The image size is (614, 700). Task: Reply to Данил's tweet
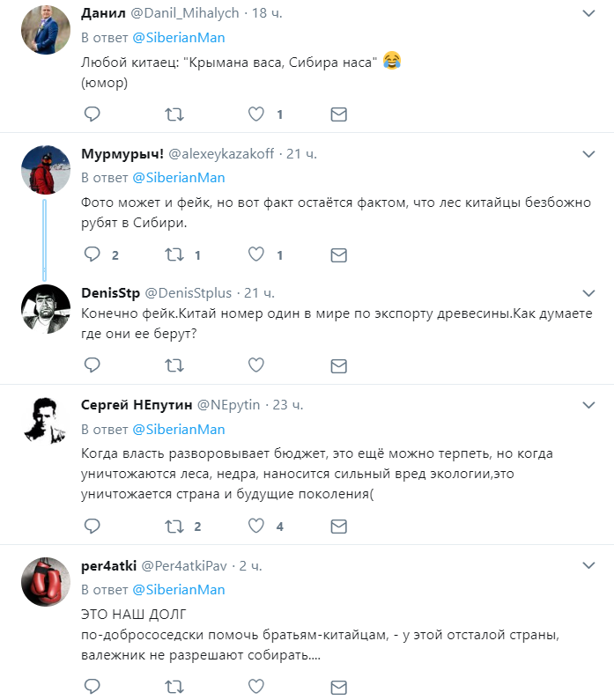92,114
